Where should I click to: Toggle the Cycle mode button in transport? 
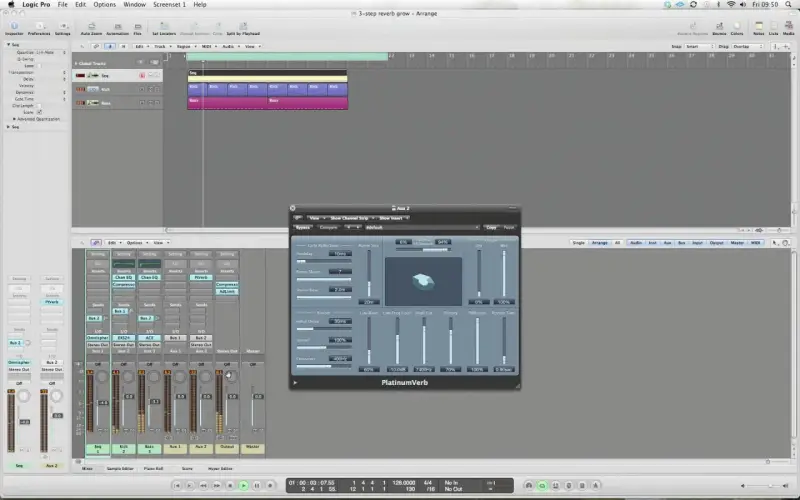coord(542,485)
